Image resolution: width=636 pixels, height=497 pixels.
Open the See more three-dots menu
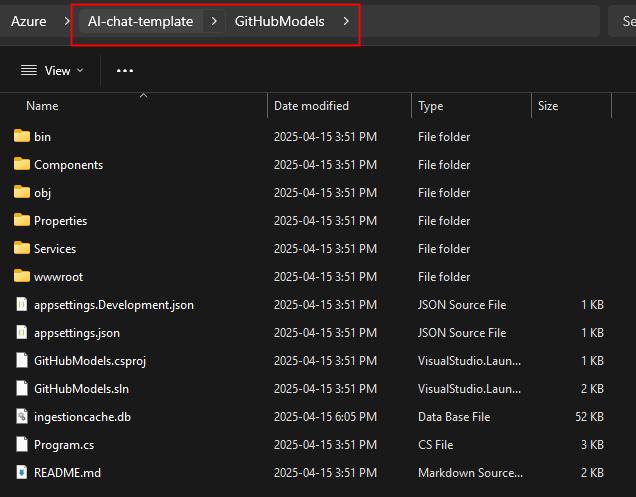click(x=125, y=71)
